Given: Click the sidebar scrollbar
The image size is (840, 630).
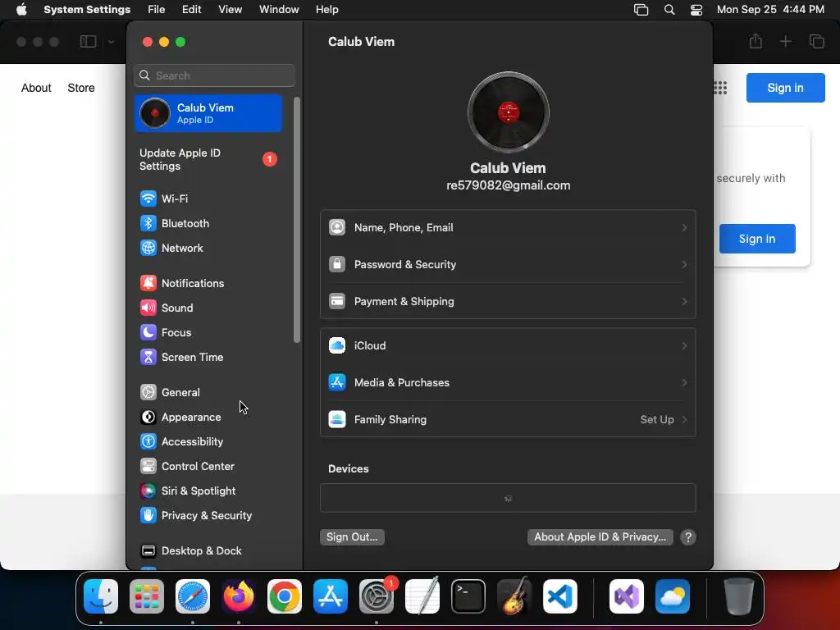Looking at the screenshot, I should coord(297,220).
